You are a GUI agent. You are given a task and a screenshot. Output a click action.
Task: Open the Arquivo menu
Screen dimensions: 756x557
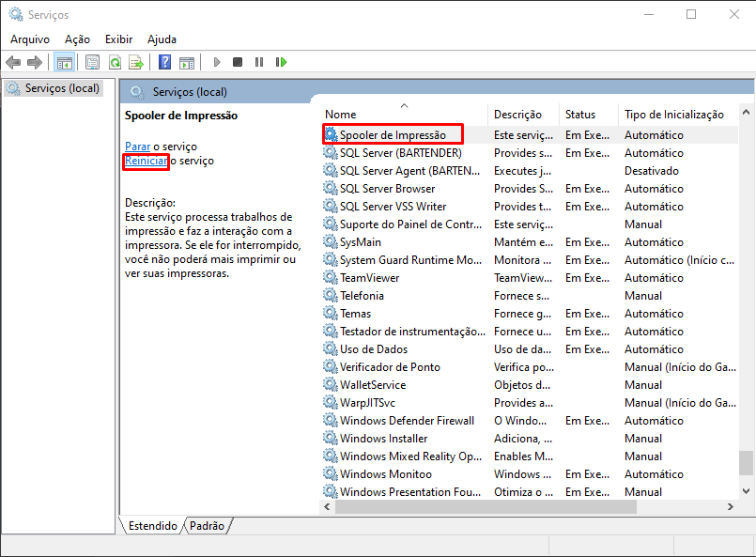(x=30, y=39)
